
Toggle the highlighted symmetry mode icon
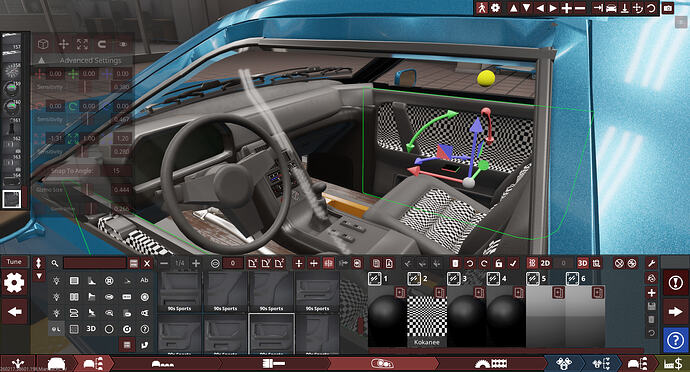pyautogui.click(x=328, y=263)
